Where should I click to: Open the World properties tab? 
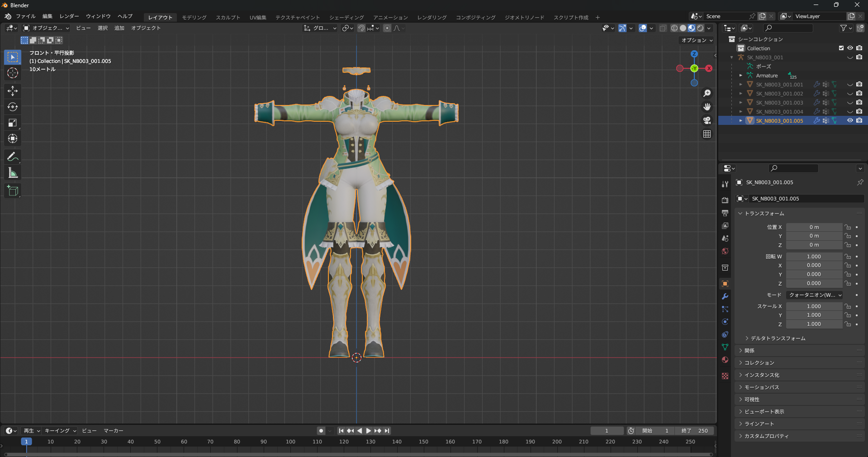(x=725, y=251)
